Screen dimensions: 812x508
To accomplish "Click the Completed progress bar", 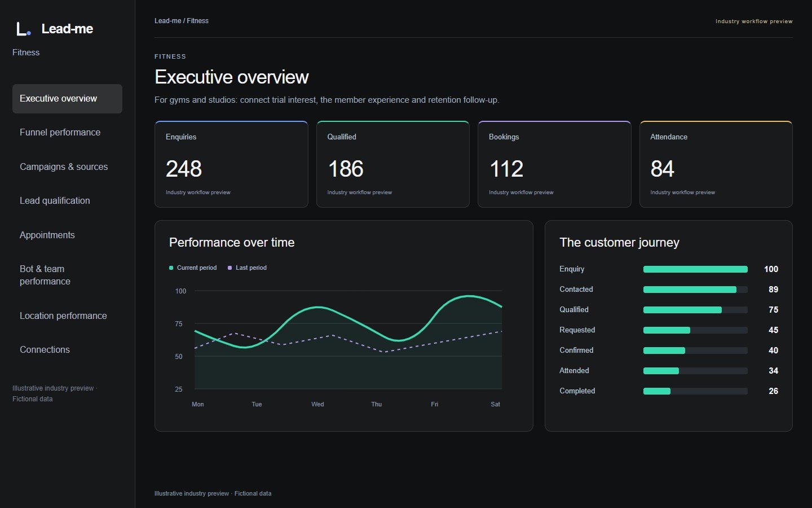I will pos(695,391).
